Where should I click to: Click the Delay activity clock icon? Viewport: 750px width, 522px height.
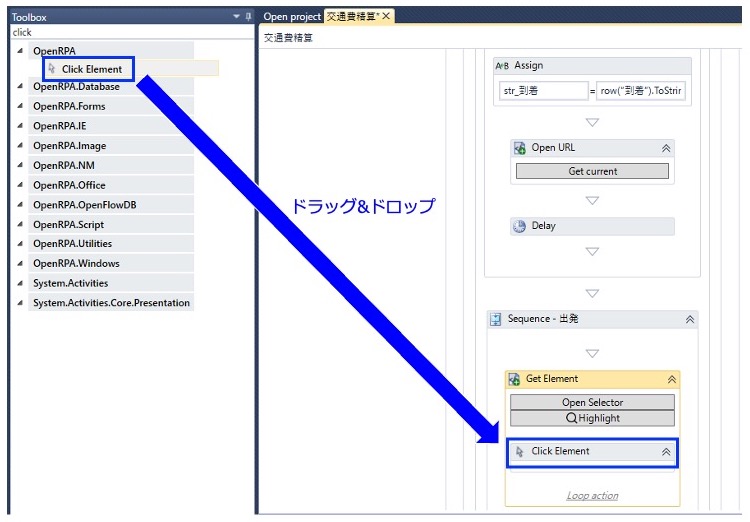(519, 226)
